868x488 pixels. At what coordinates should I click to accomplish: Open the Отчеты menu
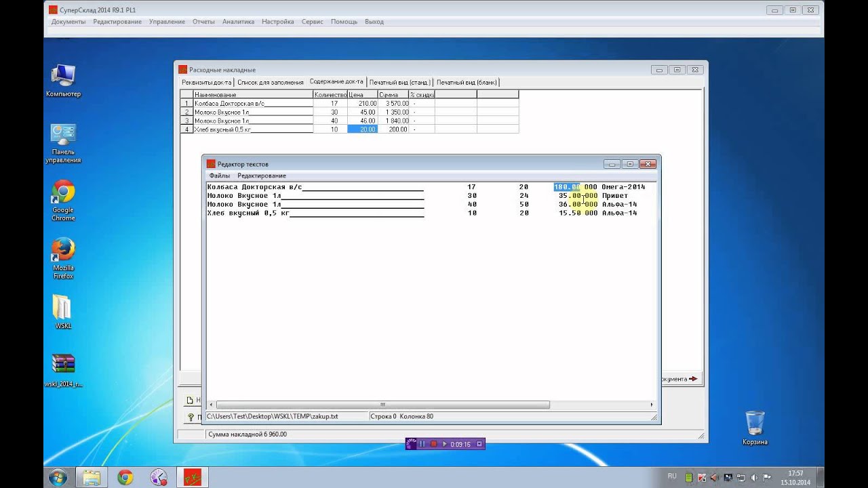(203, 22)
